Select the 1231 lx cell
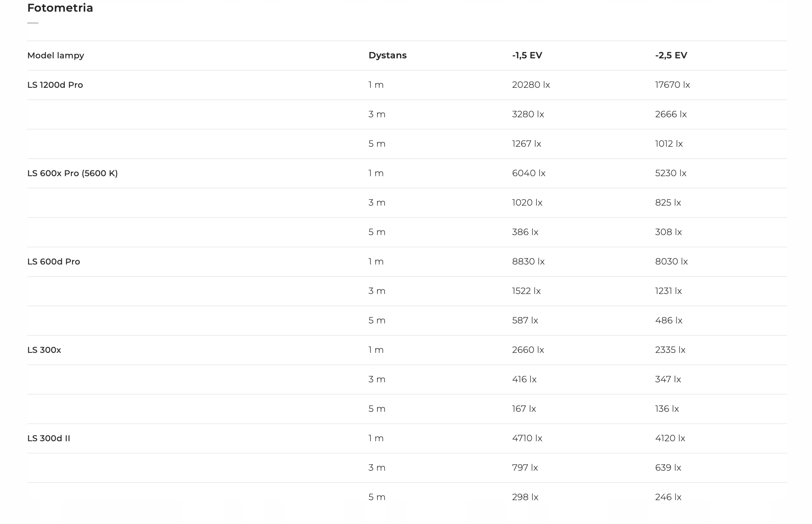Viewport: 812px width, 524px height. [x=668, y=291]
